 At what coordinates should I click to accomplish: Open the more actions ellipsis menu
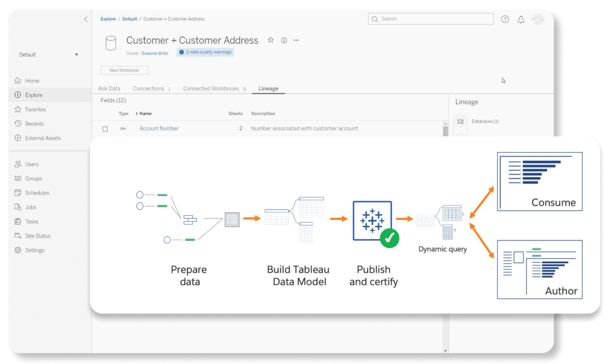click(296, 40)
